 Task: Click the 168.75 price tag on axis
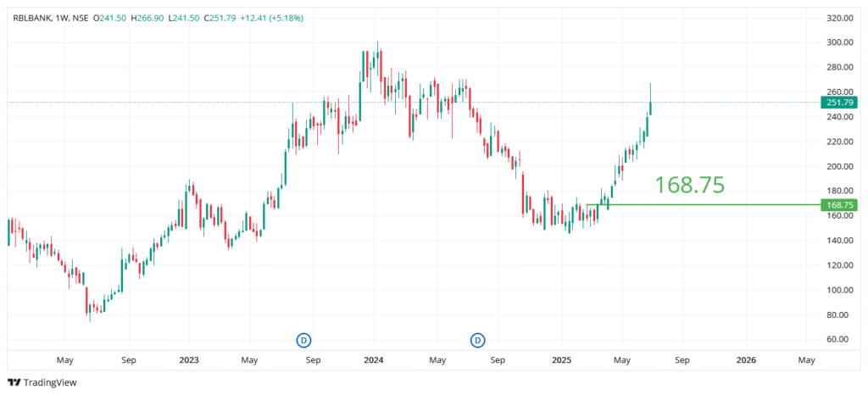[840, 204]
